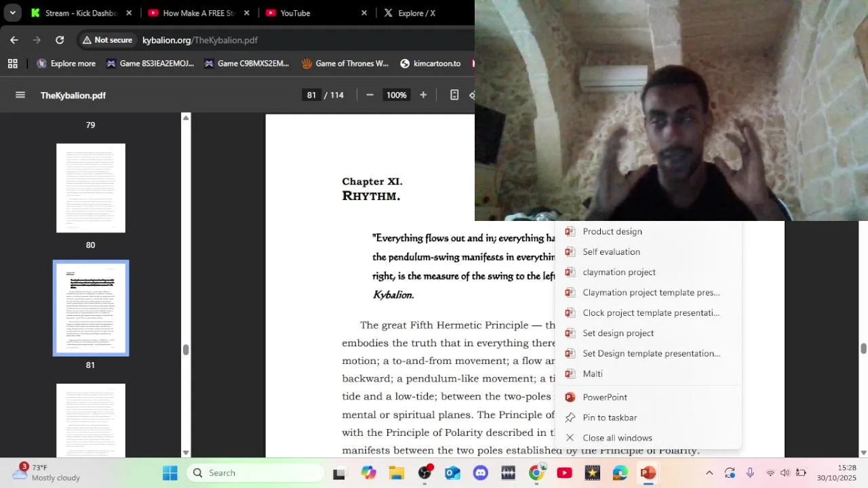Open the Explore more bookmark
The width and height of the screenshot is (868, 488).
coord(66,64)
